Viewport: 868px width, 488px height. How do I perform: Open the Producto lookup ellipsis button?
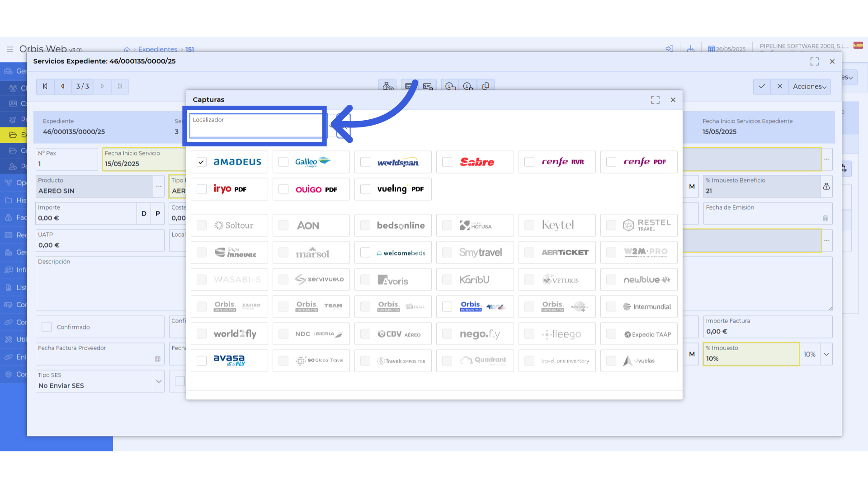pyautogui.click(x=159, y=186)
